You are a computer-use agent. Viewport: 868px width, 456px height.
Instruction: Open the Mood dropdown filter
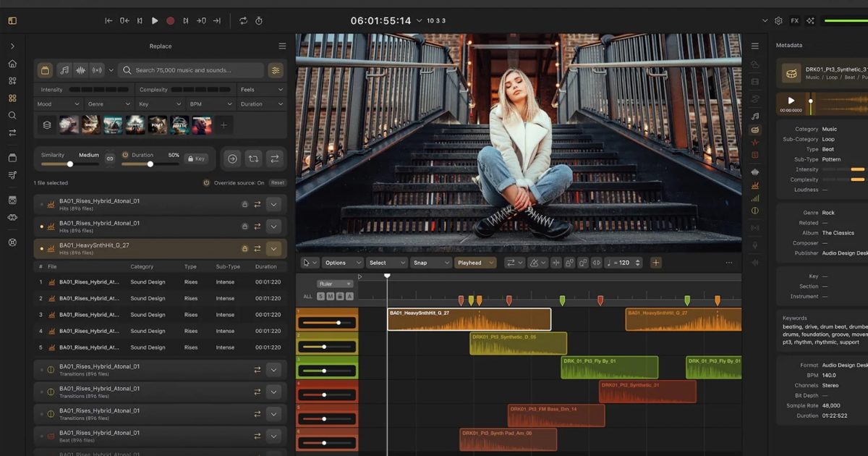click(58, 104)
